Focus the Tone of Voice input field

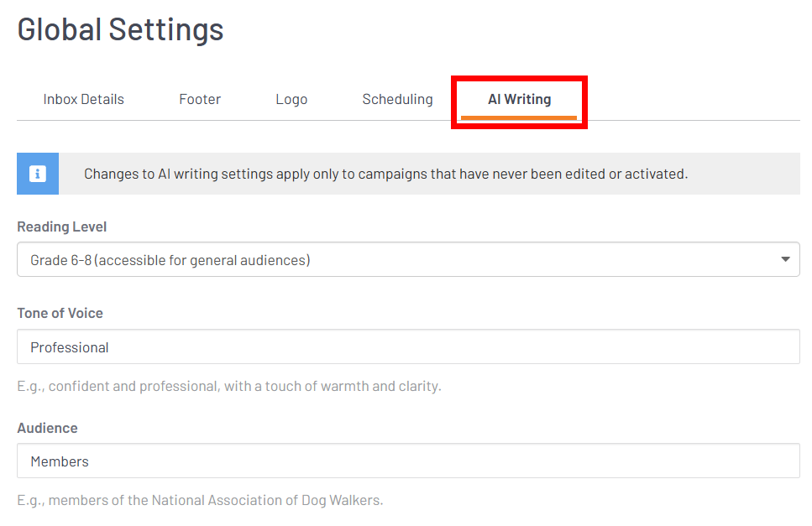point(408,346)
